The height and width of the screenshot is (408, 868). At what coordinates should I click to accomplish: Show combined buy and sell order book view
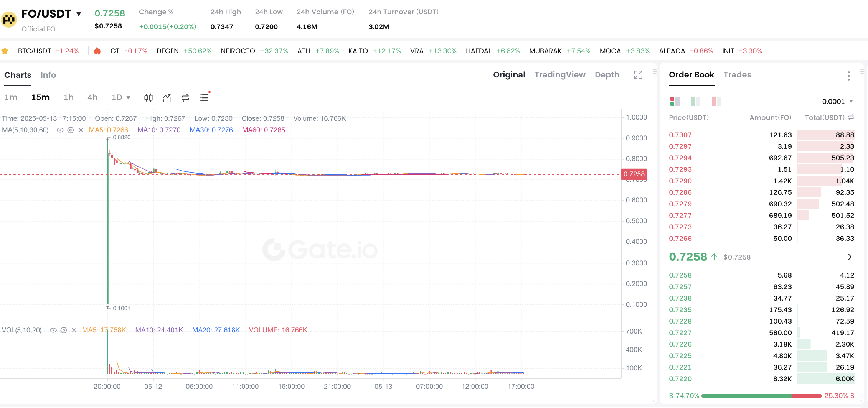675,101
